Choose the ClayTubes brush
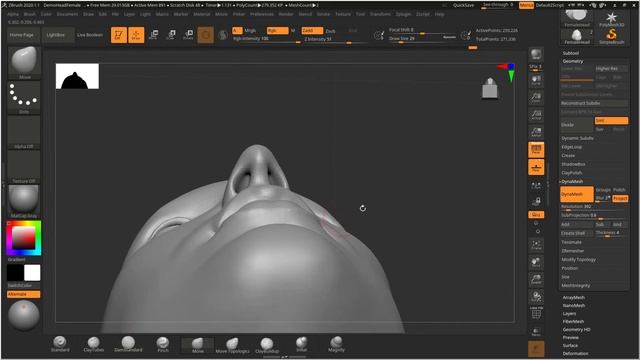 coord(93,344)
